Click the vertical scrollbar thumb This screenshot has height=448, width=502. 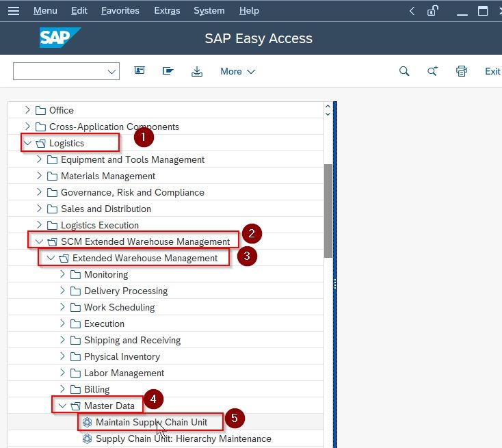328,211
